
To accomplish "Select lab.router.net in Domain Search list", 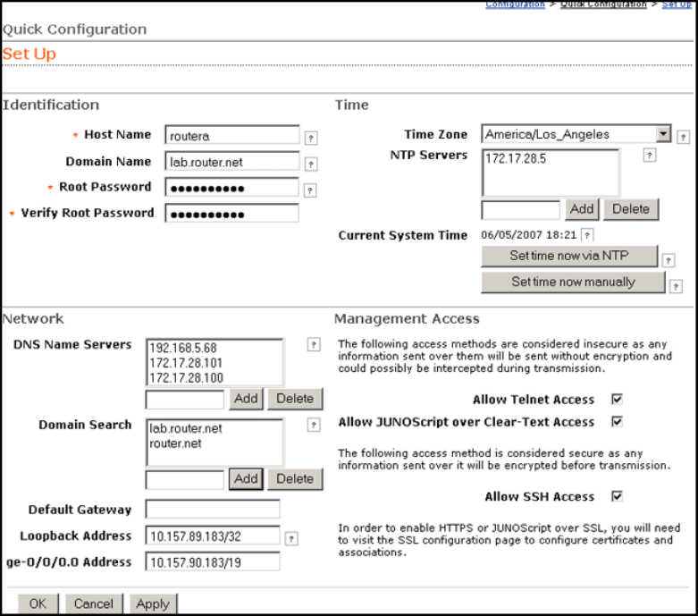I will click(186, 428).
